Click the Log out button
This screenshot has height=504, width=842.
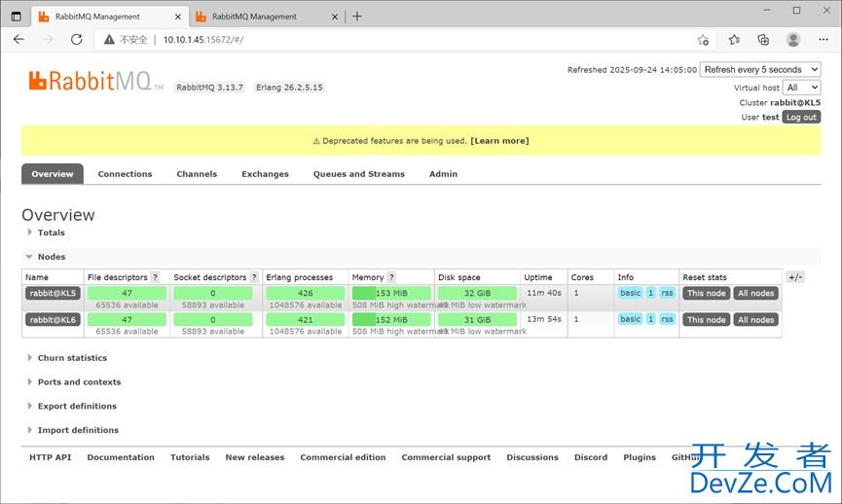[x=801, y=117]
